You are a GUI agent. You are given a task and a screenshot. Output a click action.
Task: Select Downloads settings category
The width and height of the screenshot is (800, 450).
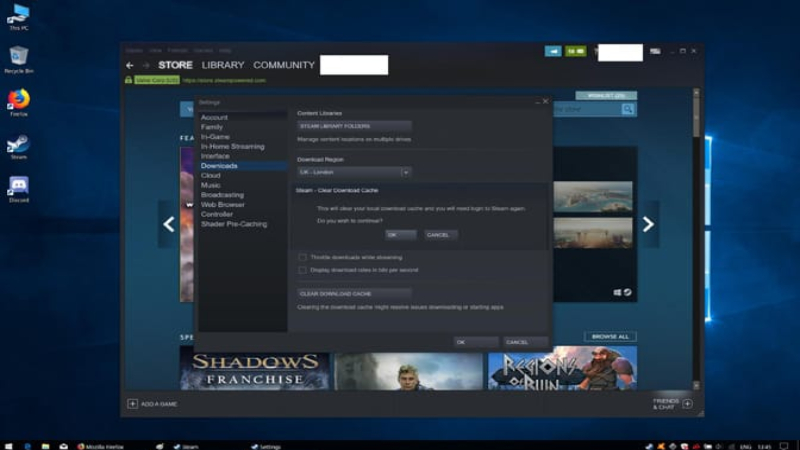[x=242, y=166]
